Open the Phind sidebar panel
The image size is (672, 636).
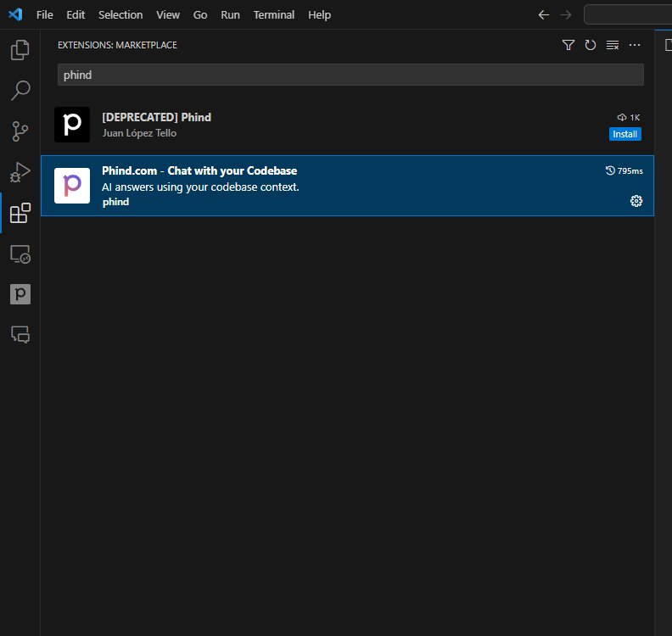pos(20,294)
